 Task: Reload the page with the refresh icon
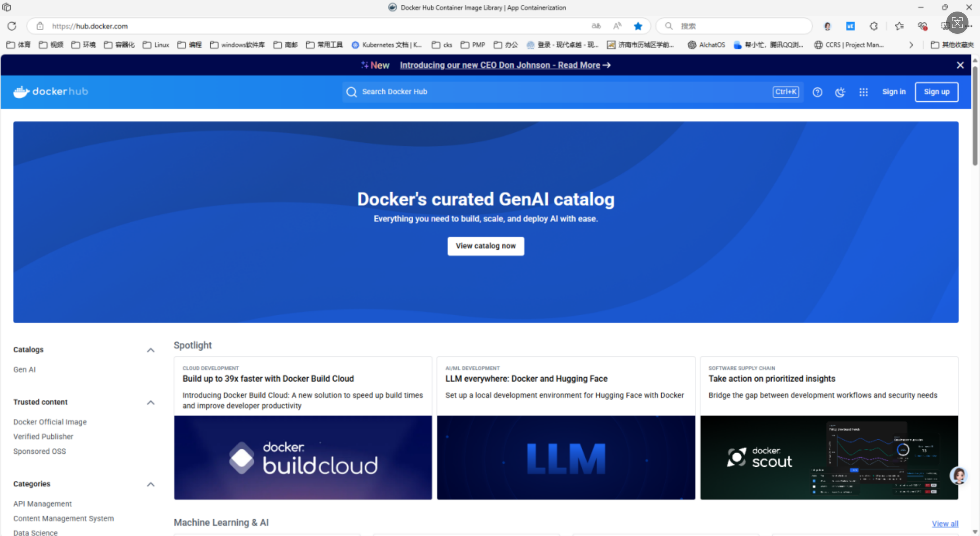[12, 26]
